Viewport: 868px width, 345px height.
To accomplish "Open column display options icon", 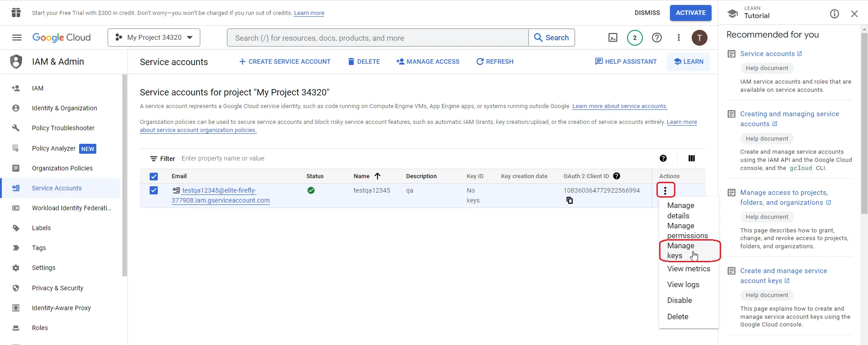I will [x=692, y=158].
